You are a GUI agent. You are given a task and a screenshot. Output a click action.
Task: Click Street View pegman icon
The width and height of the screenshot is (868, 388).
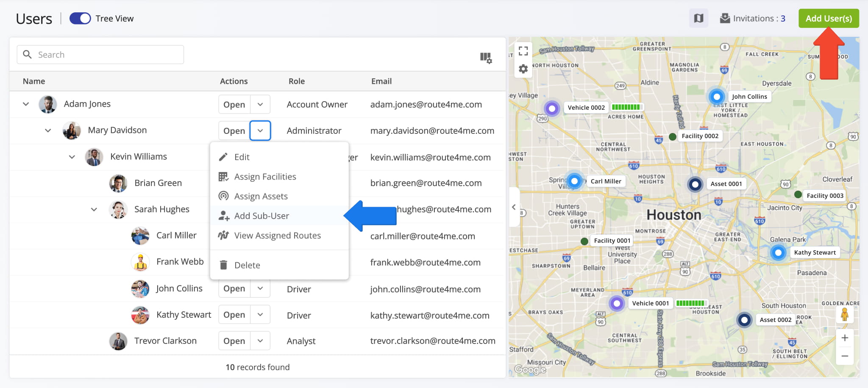point(844,314)
